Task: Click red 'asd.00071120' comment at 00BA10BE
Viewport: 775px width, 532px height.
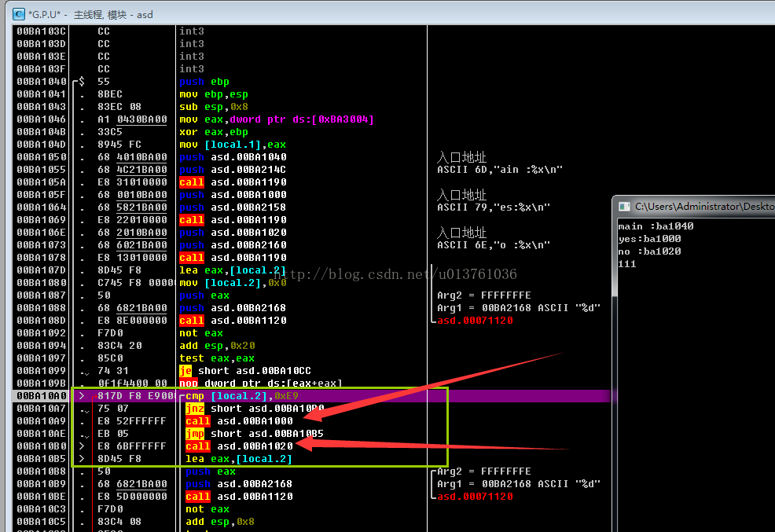Action: [x=475, y=497]
